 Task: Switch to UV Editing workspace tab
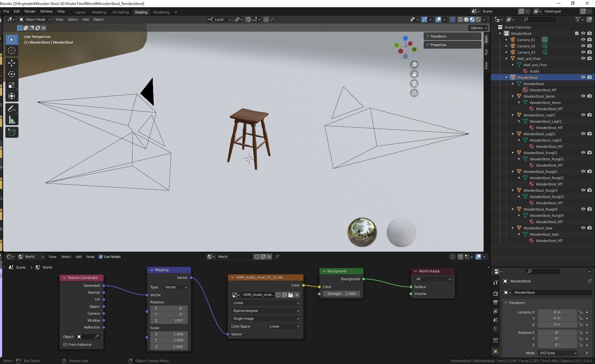[121, 12]
